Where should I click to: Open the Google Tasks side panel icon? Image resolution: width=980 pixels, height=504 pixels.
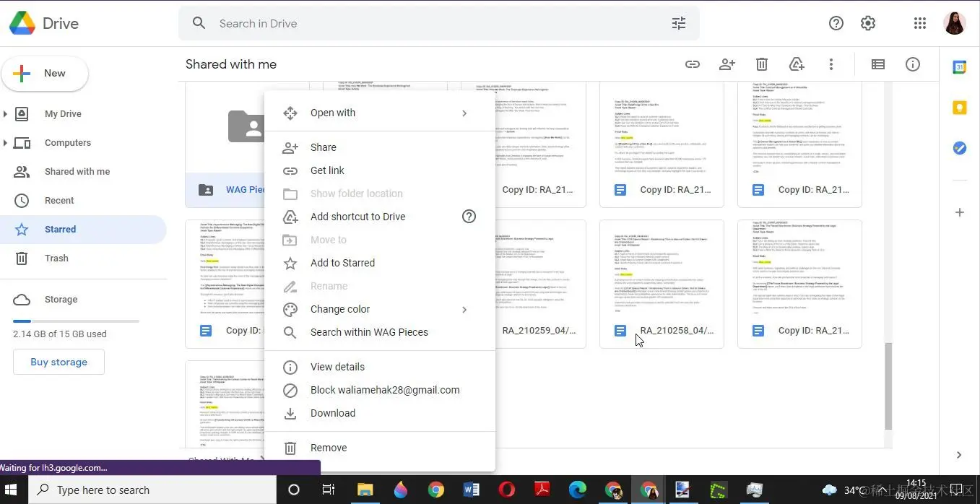pos(959,147)
